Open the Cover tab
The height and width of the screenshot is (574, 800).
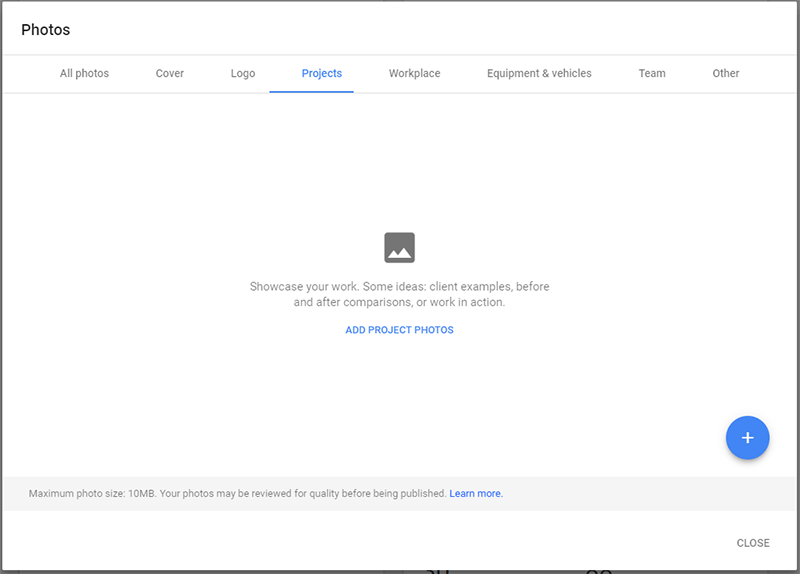pos(170,73)
